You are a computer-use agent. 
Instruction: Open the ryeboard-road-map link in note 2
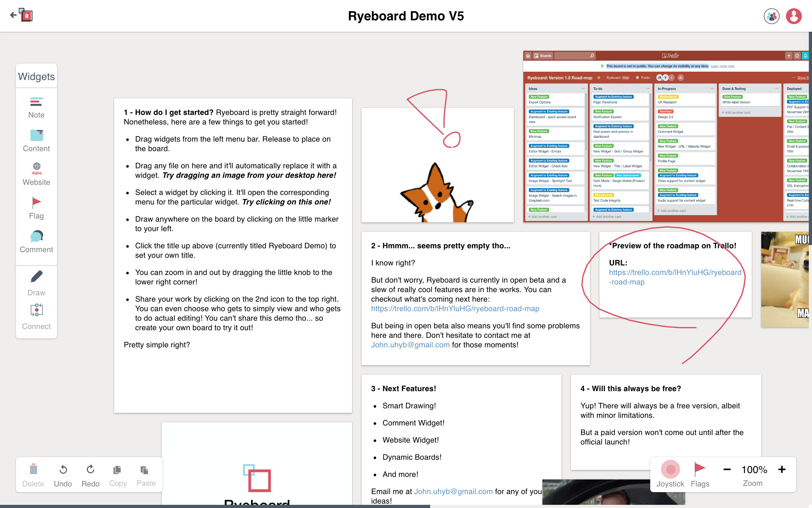455,308
